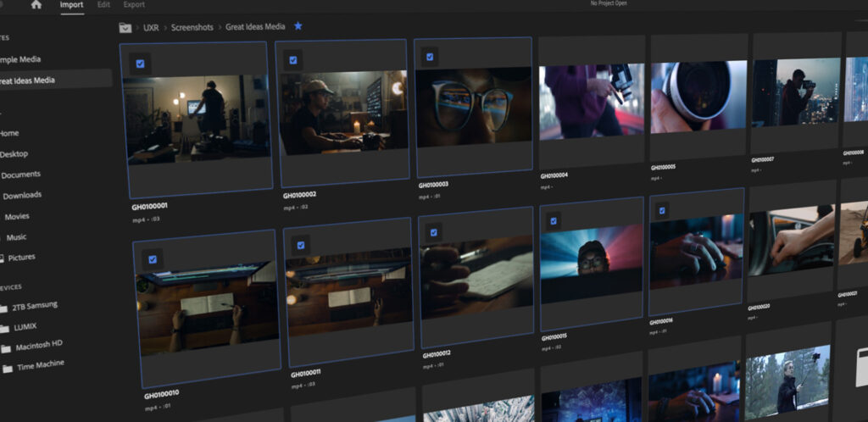This screenshot has width=868, height=422.
Task: Select the GH0100002 man at desk thumbnail
Action: [344, 112]
